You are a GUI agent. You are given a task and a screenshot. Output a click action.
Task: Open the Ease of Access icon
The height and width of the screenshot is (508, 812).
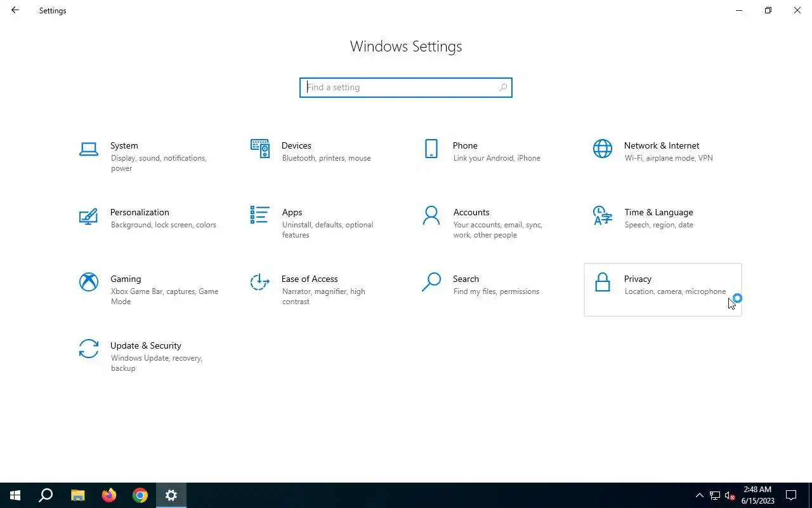pyautogui.click(x=260, y=282)
